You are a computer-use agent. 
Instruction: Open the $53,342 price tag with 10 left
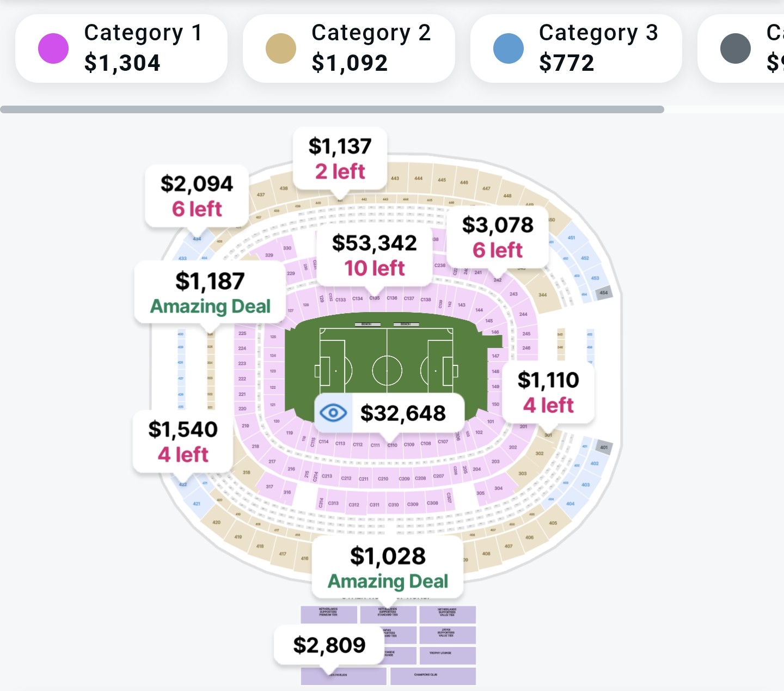375,255
